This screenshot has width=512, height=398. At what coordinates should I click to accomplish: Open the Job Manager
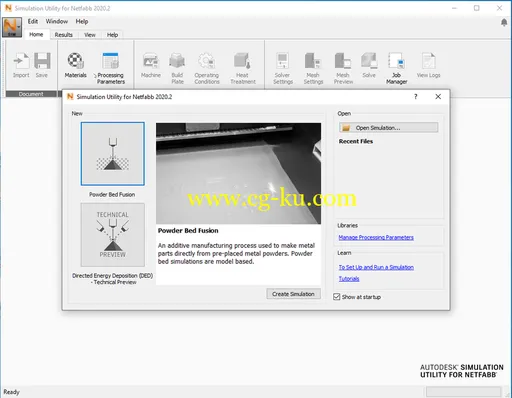pyautogui.click(x=397, y=68)
